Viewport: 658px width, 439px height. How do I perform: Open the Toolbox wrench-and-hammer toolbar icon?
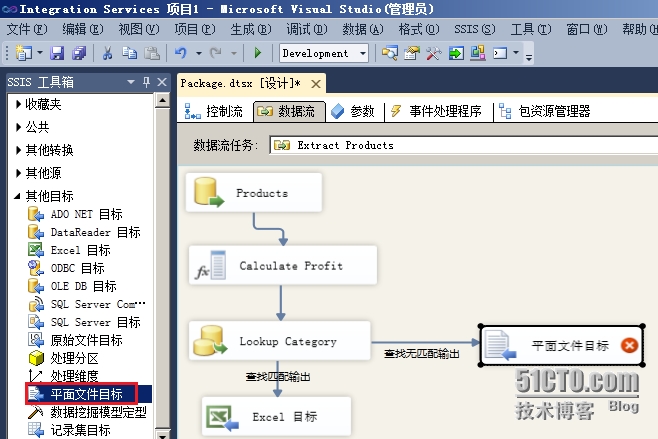[433, 53]
